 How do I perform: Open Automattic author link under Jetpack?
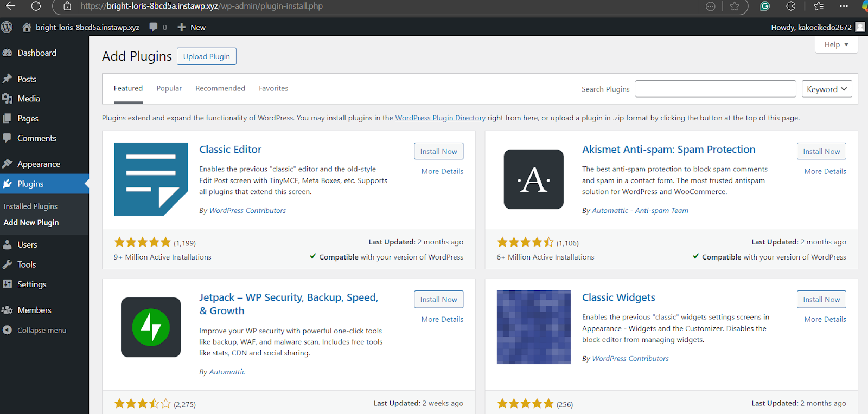[x=227, y=372]
